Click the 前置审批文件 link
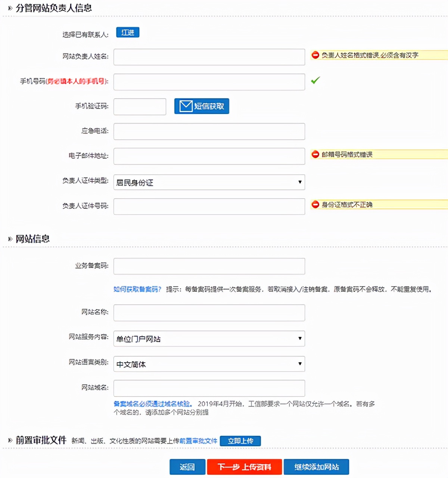Viewport: 448px width, 478px height. (x=199, y=441)
